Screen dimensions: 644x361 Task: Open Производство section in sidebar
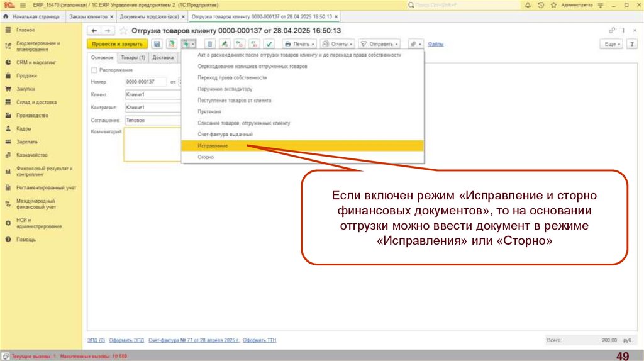click(32, 115)
